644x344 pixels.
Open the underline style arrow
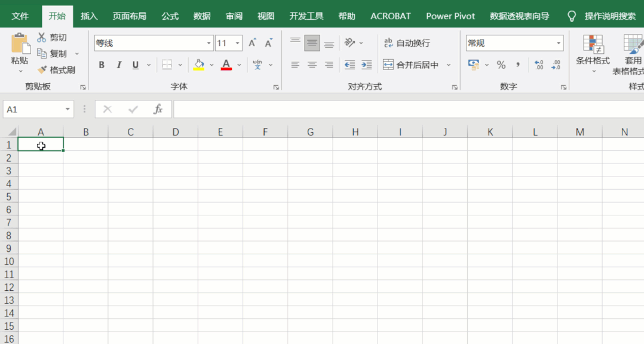(x=149, y=65)
